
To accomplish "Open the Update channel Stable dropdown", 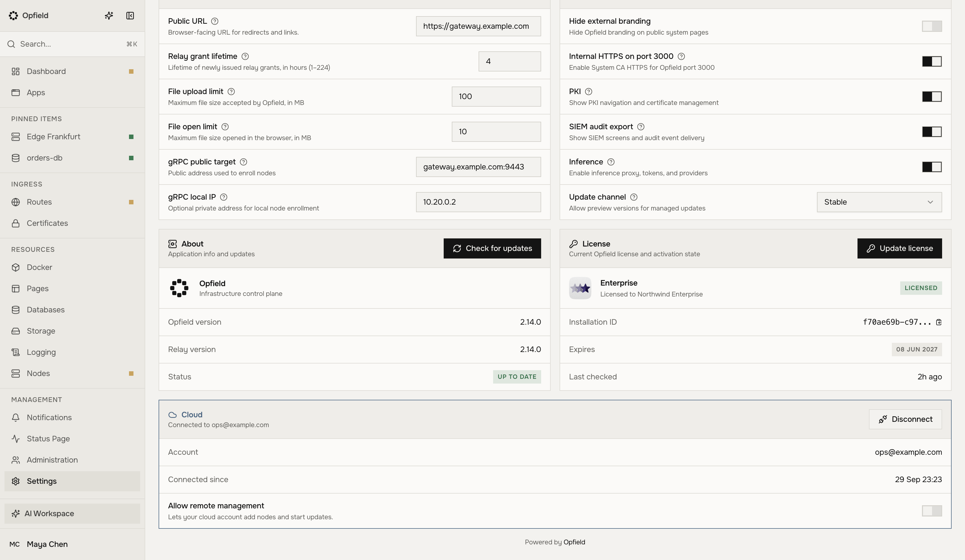I will pyautogui.click(x=879, y=202).
